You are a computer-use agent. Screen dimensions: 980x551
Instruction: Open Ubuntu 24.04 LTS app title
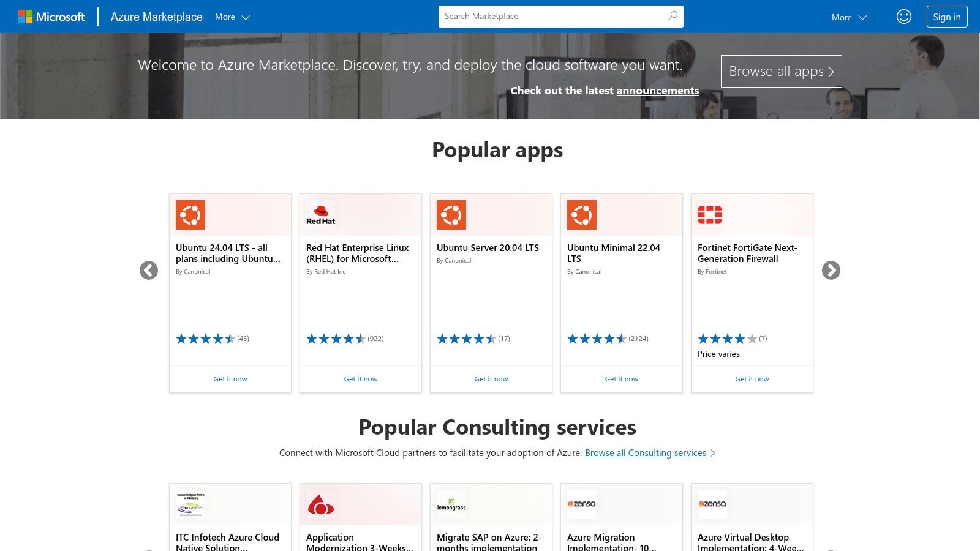click(228, 253)
